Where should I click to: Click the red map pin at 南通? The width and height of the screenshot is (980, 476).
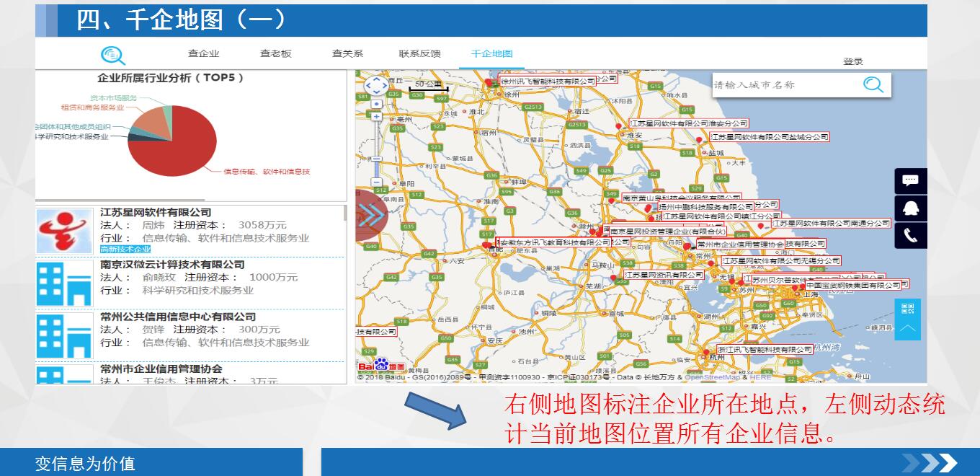761,227
